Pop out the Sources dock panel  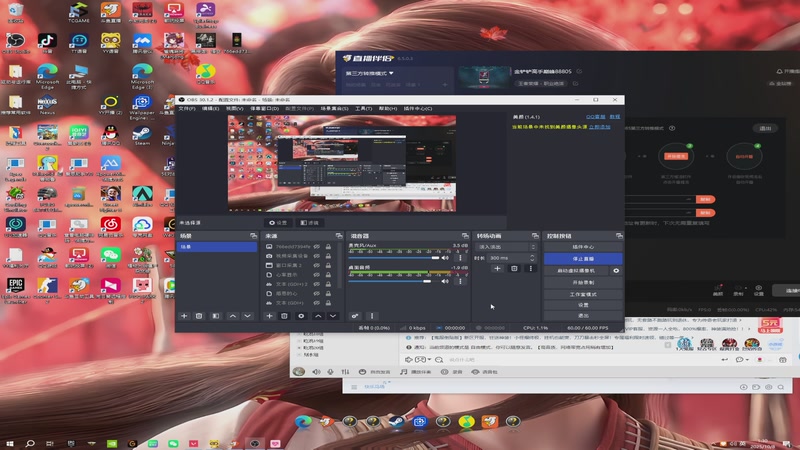pyautogui.click(x=339, y=236)
